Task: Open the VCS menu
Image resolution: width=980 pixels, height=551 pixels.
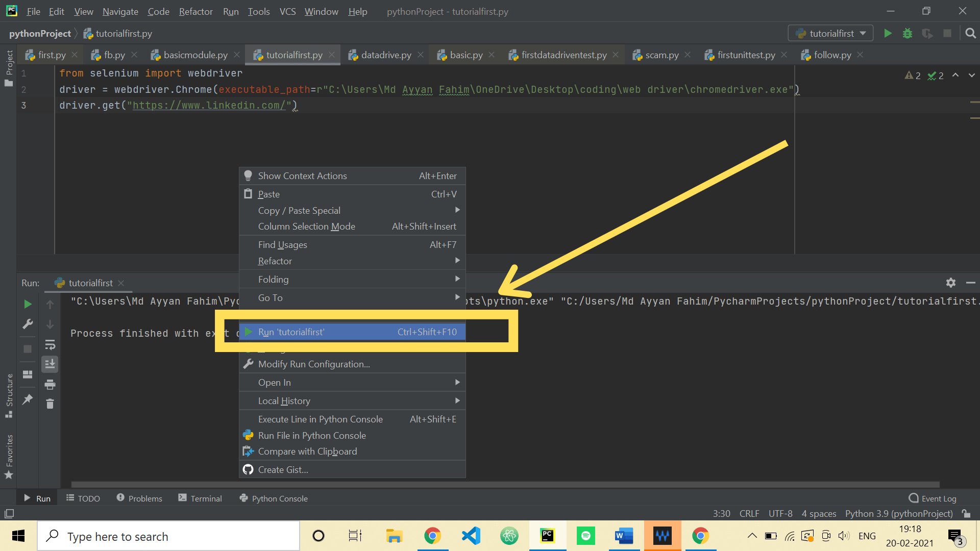Action: (x=287, y=11)
